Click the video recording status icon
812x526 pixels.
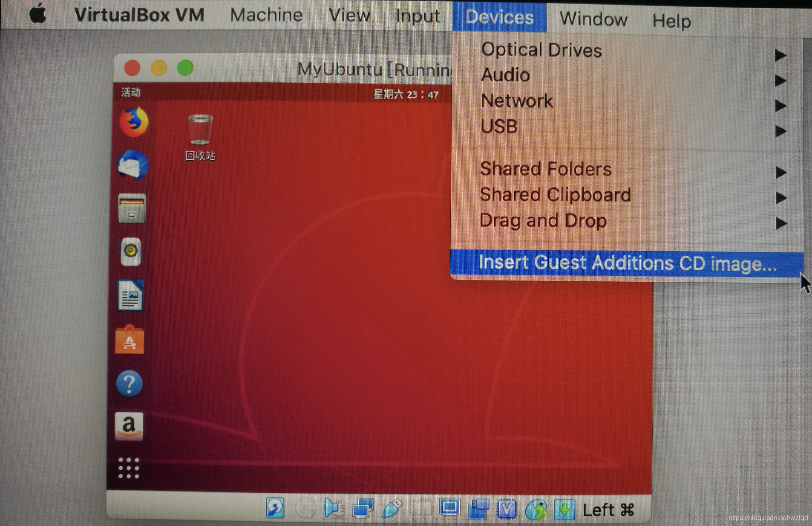pyautogui.click(x=478, y=509)
